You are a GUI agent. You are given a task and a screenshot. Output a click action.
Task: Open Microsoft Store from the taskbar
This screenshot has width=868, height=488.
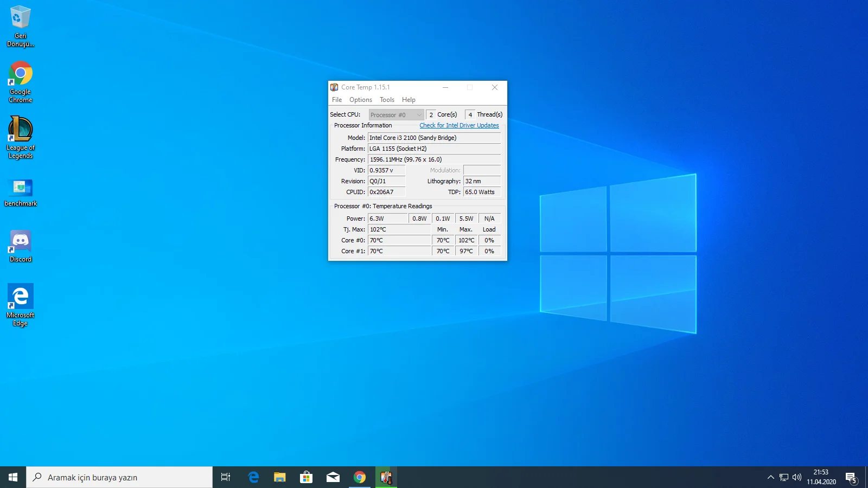click(x=306, y=477)
